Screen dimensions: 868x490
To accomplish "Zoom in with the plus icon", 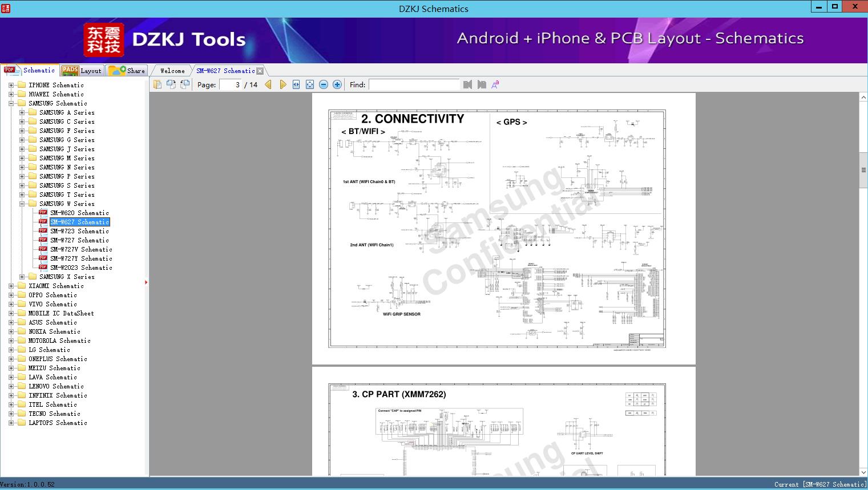I will coord(337,84).
